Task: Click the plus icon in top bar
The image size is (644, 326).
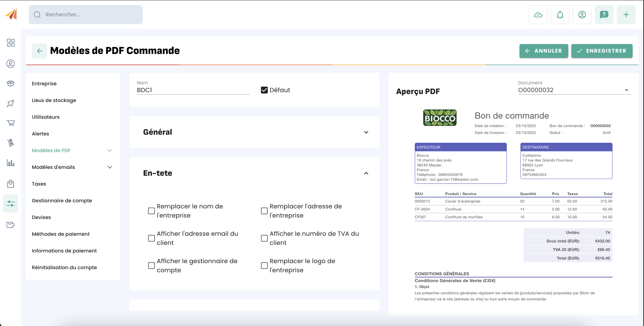Action: point(626,15)
